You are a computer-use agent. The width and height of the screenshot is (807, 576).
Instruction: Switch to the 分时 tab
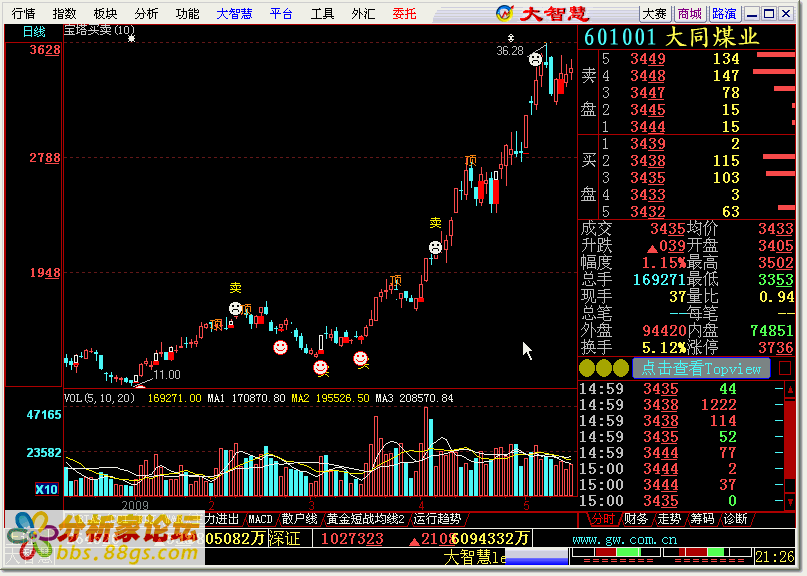[x=603, y=519]
